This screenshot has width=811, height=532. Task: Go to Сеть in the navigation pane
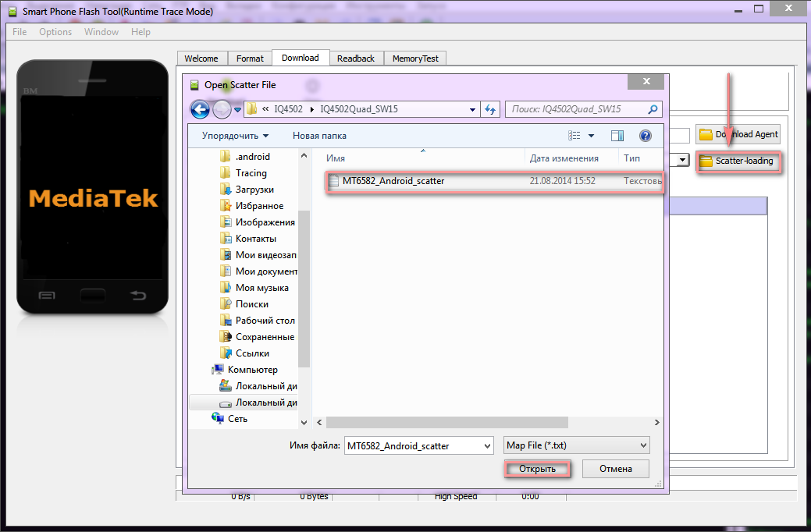pos(237,419)
